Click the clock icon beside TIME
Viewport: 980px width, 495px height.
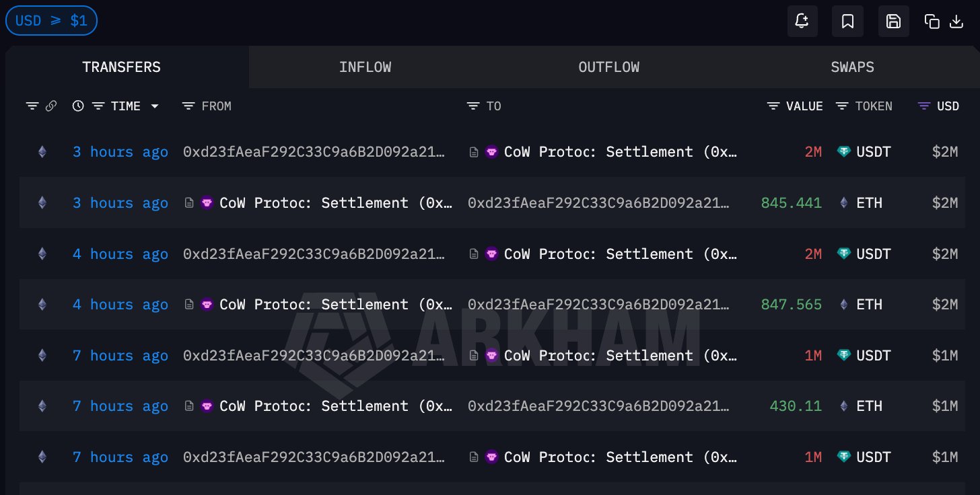coord(78,106)
